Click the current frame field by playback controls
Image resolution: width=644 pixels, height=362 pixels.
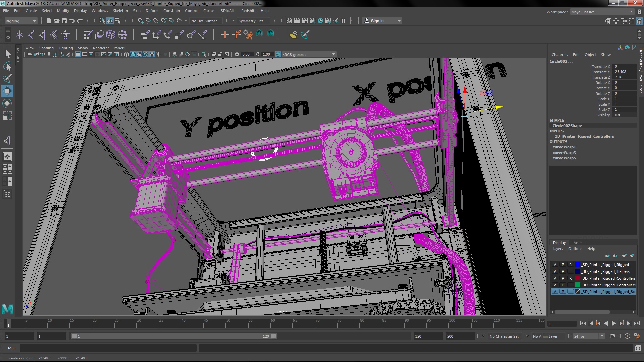coord(561,324)
